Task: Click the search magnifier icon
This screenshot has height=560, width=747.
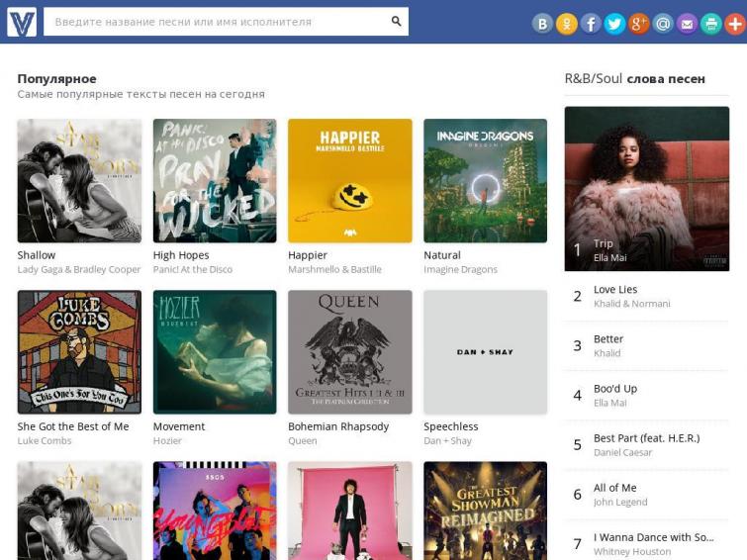Action: point(396,21)
